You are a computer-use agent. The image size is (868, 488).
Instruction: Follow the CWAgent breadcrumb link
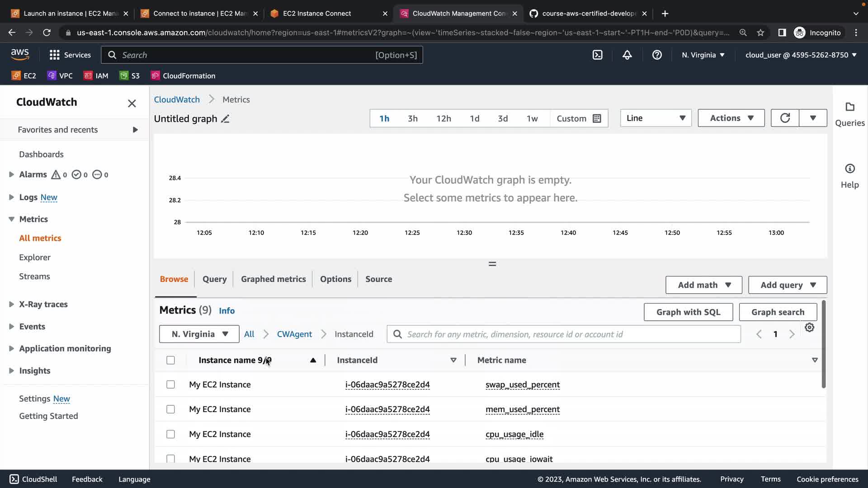pyautogui.click(x=294, y=334)
